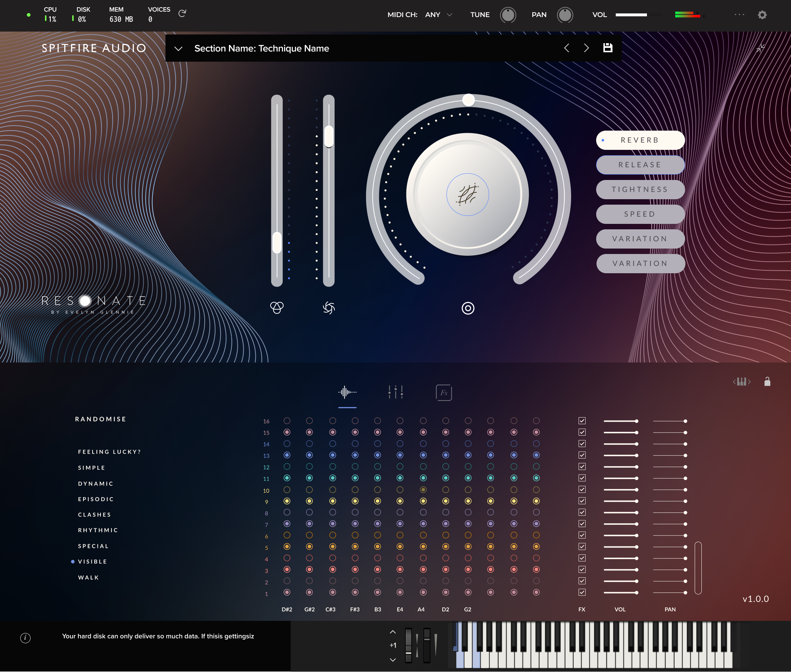Viewport: 791px width, 672px height.
Task: Open the three-dots more options menu
Action: pyautogui.click(x=739, y=15)
